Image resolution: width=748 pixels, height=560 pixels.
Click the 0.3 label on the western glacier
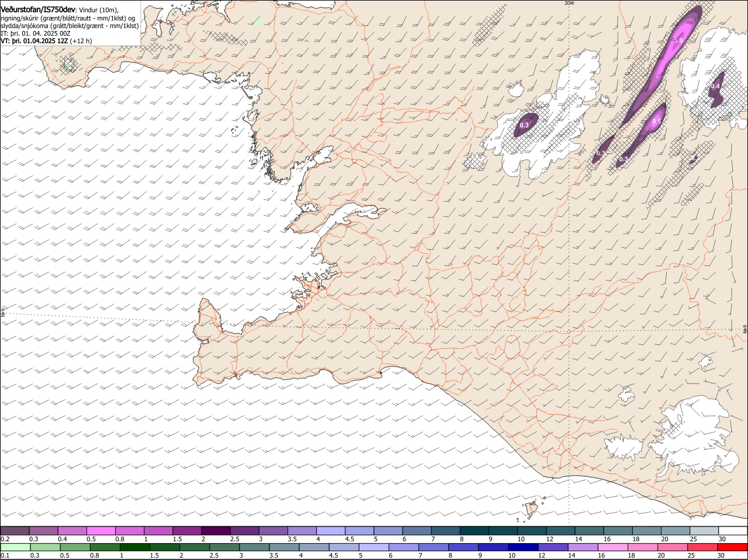[x=524, y=125]
